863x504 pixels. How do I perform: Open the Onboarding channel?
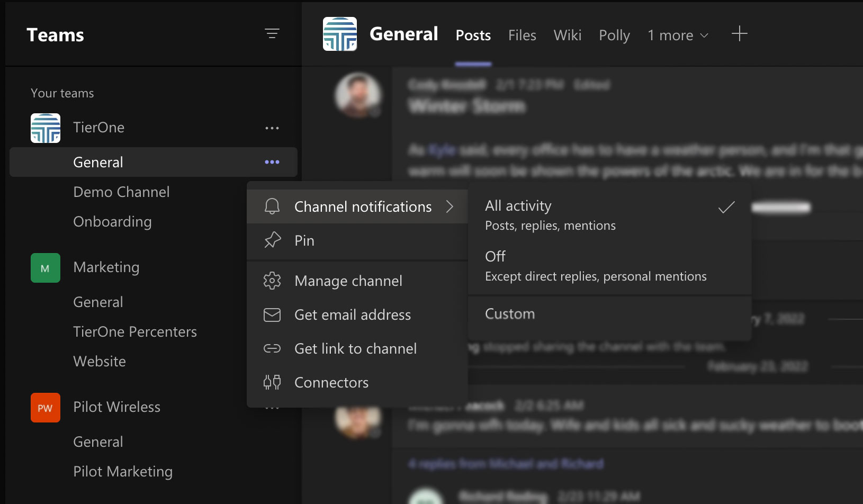[112, 222]
